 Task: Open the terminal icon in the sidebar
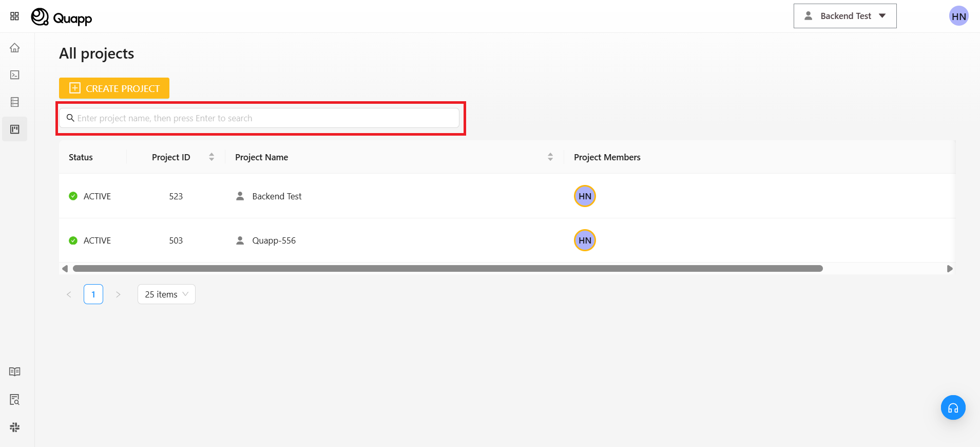tap(15, 75)
